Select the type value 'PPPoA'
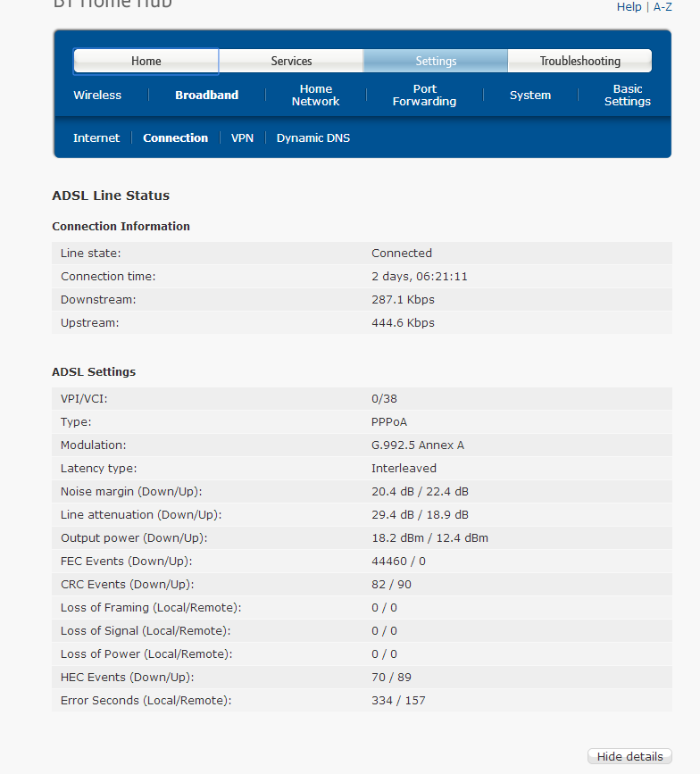The height and width of the screenshot is (774, 700). (x=389, y=422)
